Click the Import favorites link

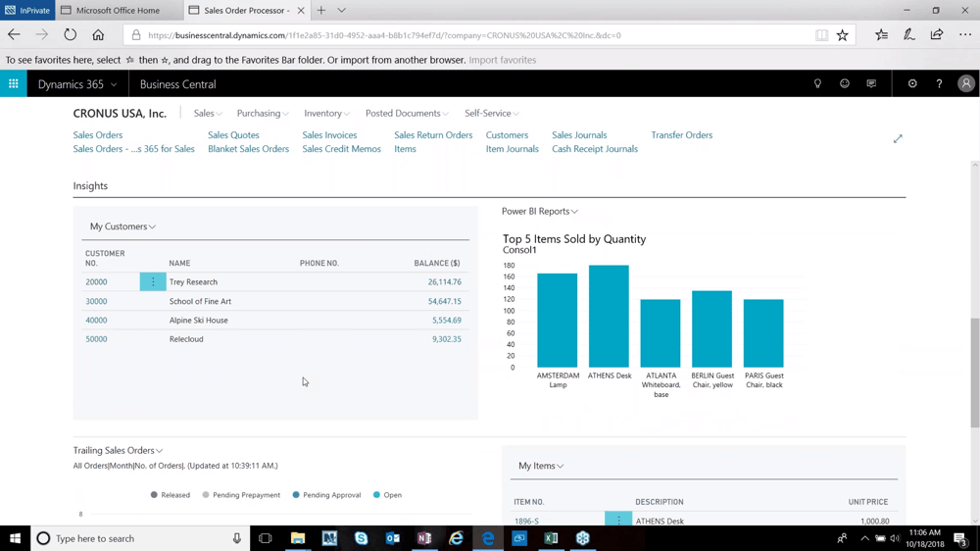[503, 60]
